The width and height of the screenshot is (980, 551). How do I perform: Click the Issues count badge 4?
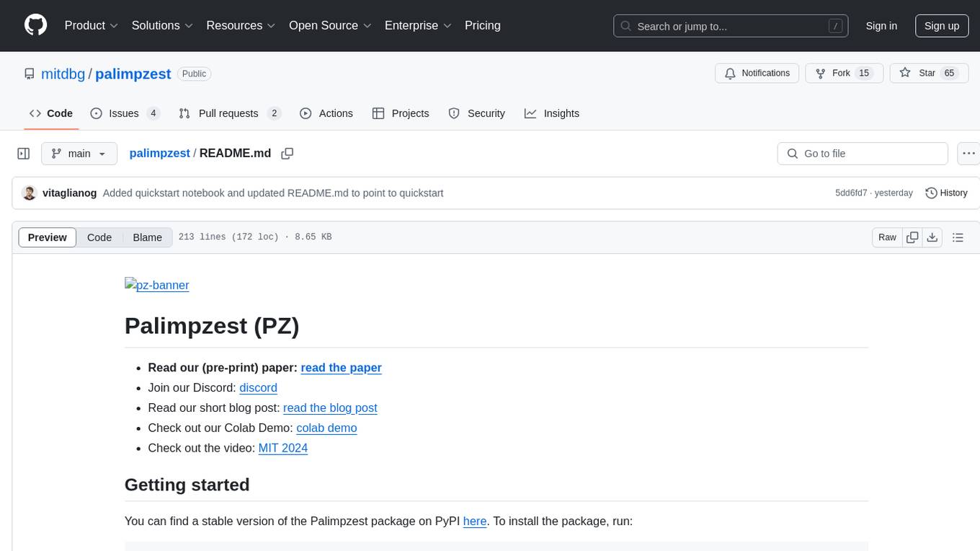(153, 113)
